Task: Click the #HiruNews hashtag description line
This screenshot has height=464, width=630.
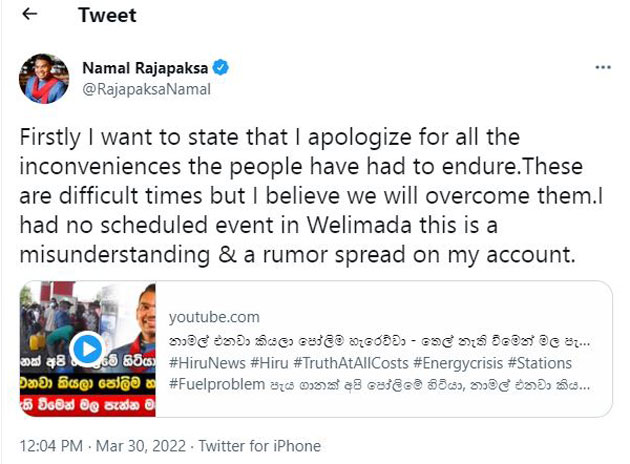Action: tap(370, 363)
